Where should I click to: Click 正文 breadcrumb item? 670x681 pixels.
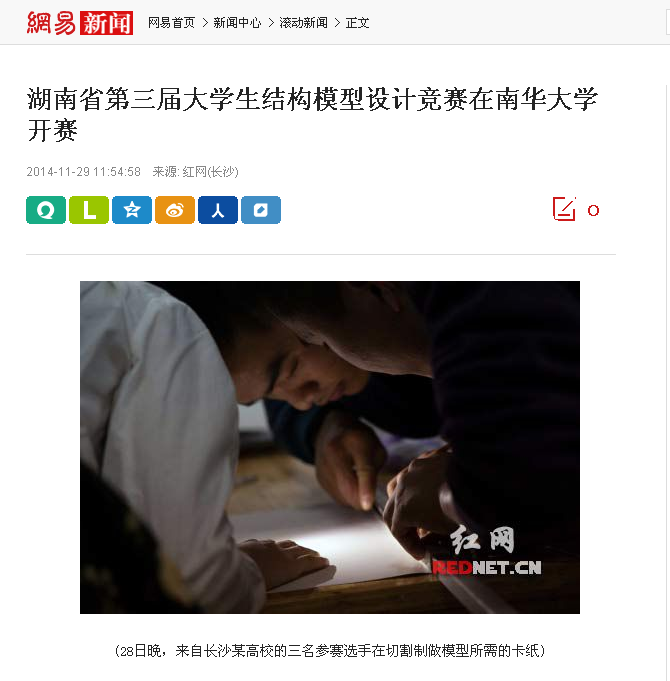tap(357, 23)
